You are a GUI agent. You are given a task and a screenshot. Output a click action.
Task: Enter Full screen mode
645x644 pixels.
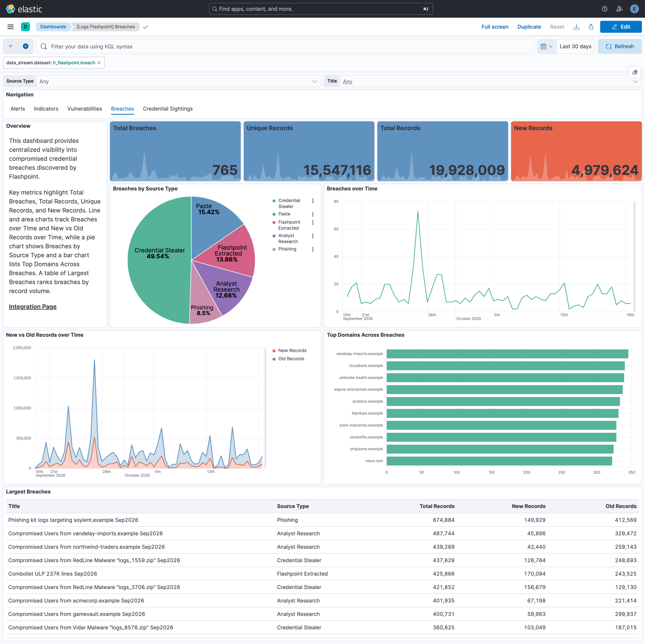pyautogui.click(x=495, y=27)
